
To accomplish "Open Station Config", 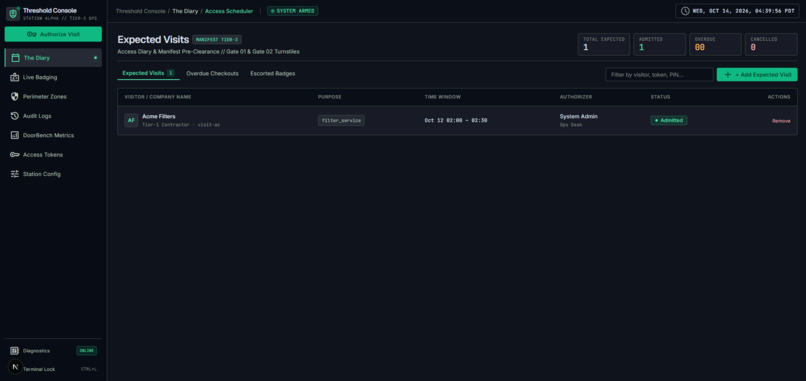I will pyautogui.click(x=53, y=174).
